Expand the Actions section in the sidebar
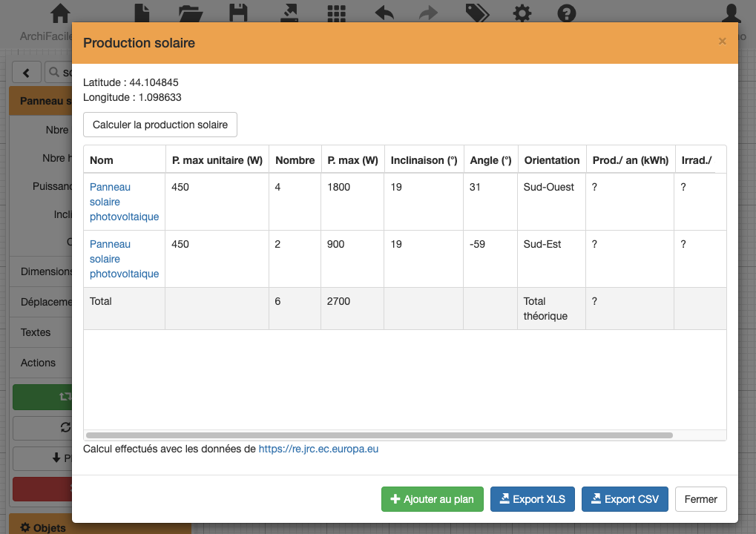 click(38, 363)
